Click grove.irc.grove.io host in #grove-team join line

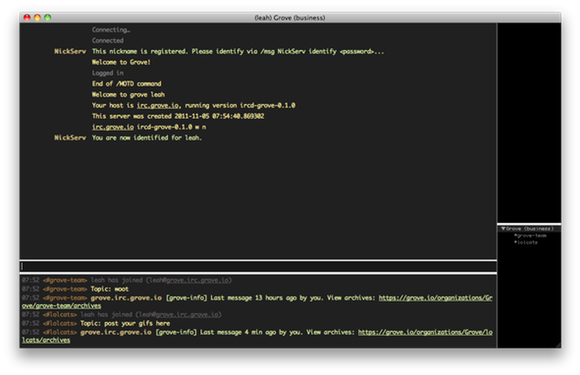tap(197, 280)
